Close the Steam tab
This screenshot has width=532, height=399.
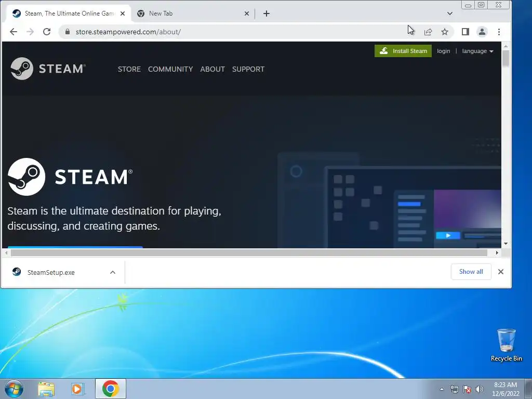pos(123,14)
